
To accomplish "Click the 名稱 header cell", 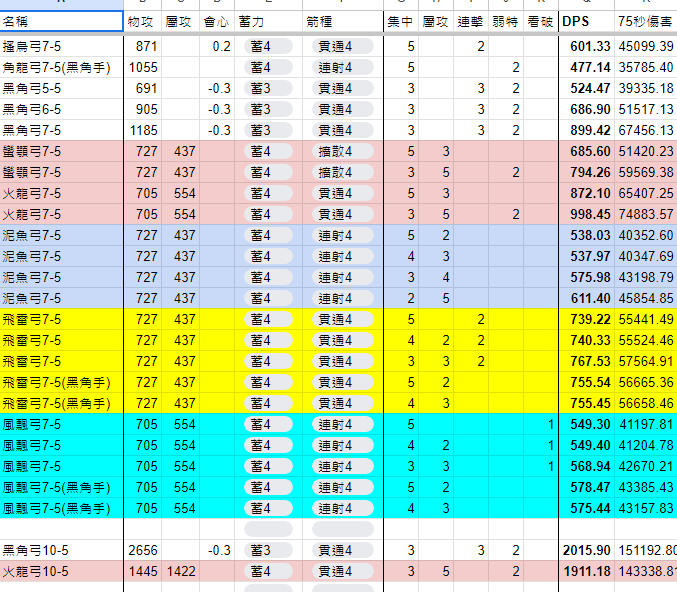I will pyautogui.click(x=61, y=21).
